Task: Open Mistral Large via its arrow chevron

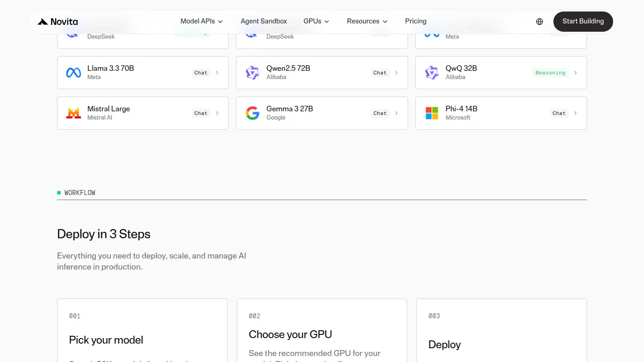Action: [217, 113]
